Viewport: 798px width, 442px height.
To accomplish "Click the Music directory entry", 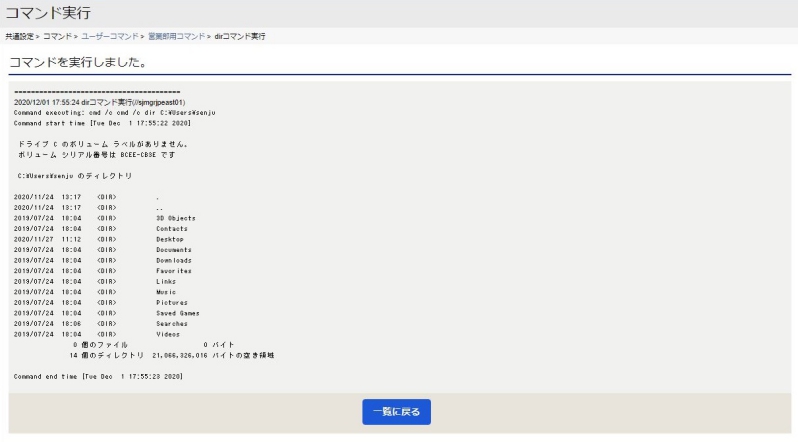I will pyautogui.click(x=166, y=292).
